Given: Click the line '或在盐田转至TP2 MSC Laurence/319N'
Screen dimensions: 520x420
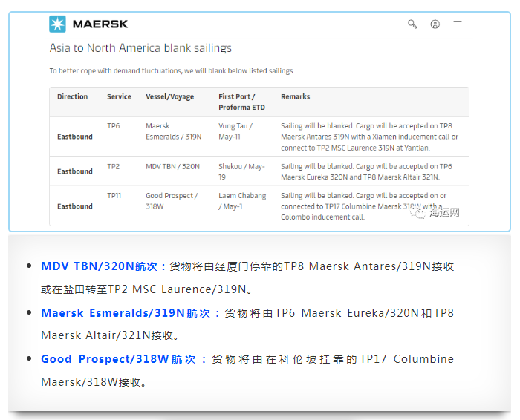Looking at the screenshot, I should [147, 289].
